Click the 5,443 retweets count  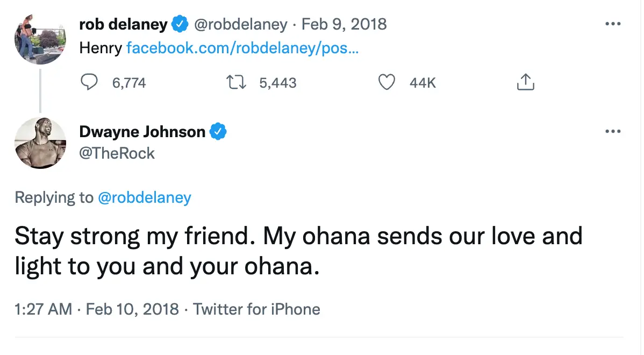[277, 82]
